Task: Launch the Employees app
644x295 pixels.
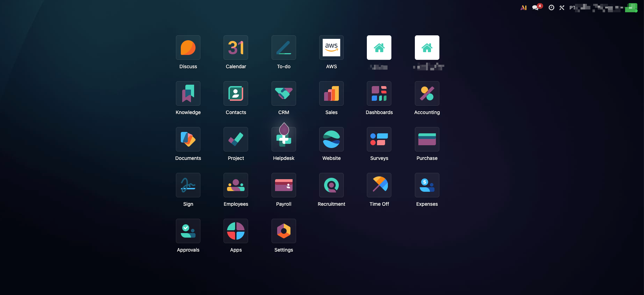Action: [x=236, y=185]
